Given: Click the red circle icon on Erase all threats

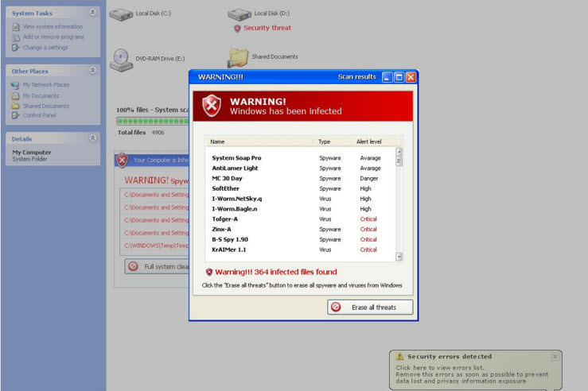Looking at the screenshot, I should pos(336,307).
